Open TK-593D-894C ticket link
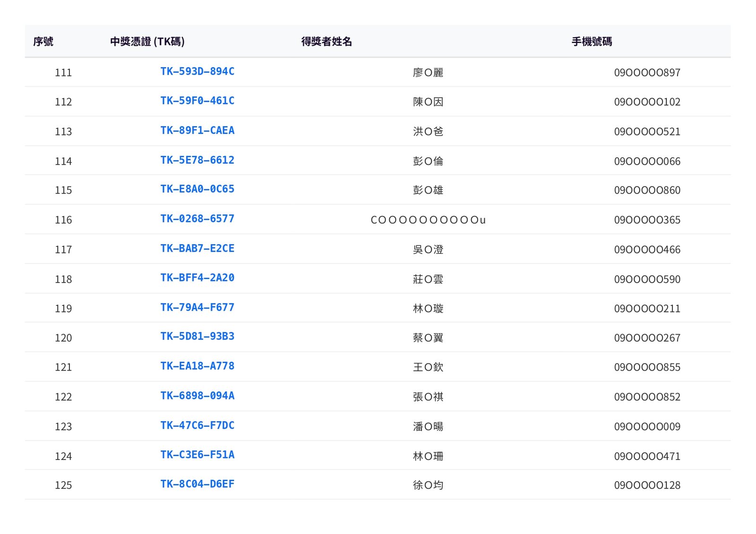Viewport: 756px width, 534px height. (x=197, y=71)
